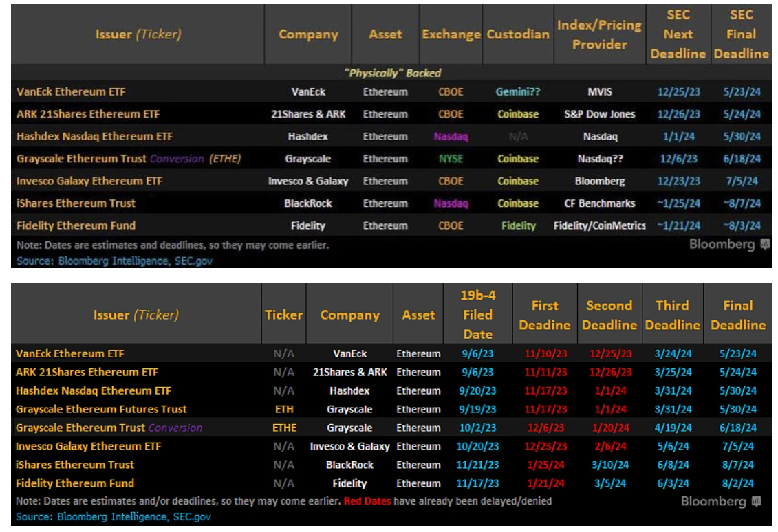The image size is (778, 532).
Task: Click the Gemini?? custodian cell
Action: point(517,91)
